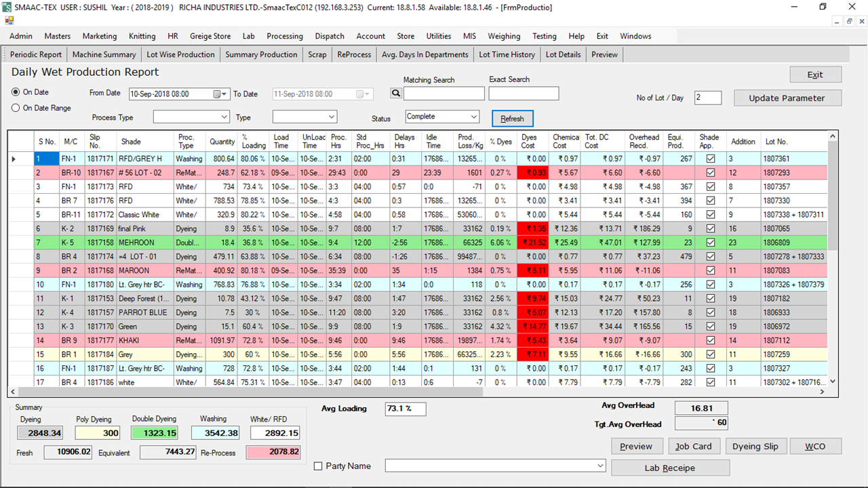The height and width of the screenshot is (488, 868).
Task: Click the small application icon below title bar
Action: 9,20
